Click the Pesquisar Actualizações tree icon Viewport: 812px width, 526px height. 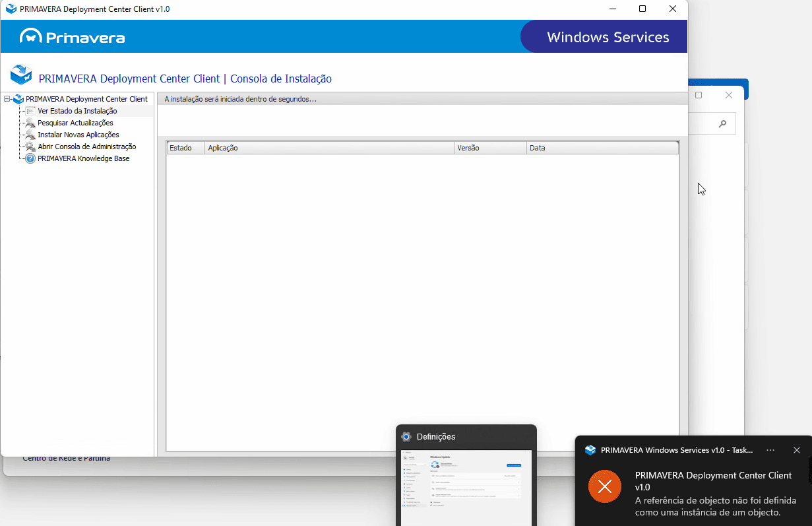(x=30, y=123)
